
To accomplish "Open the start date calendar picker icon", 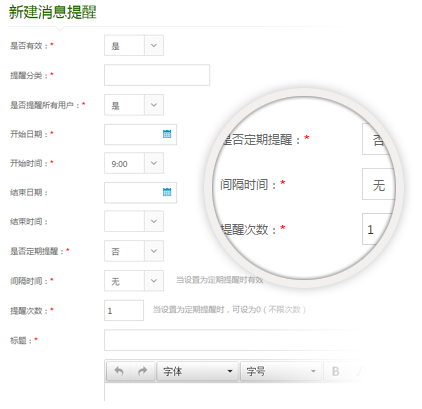I will tap(167, 134).
